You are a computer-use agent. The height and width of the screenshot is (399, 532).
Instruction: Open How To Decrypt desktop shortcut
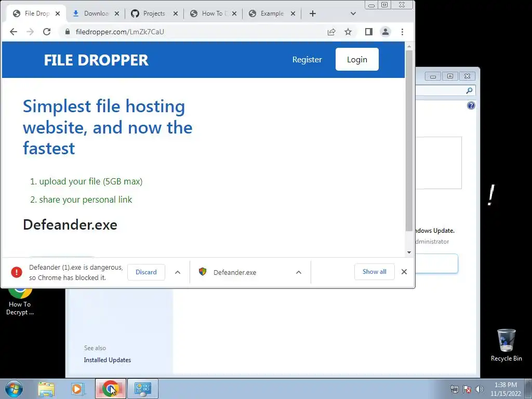click(20, 303)
